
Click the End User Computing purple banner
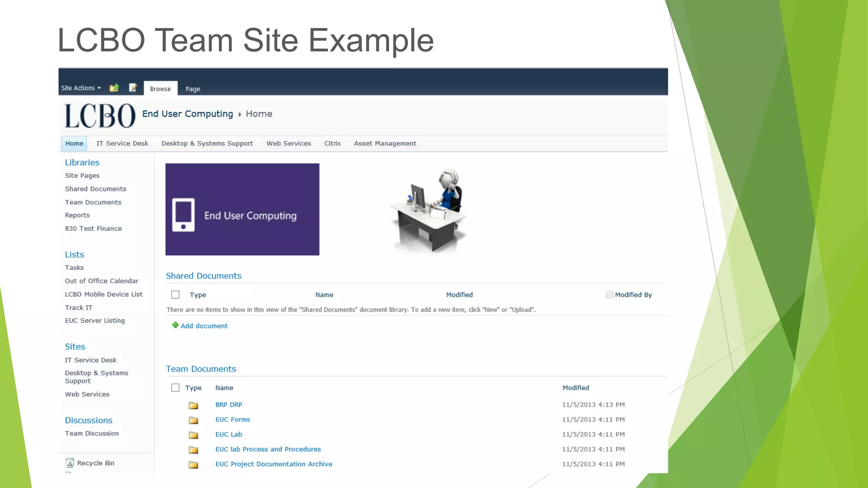242,209
